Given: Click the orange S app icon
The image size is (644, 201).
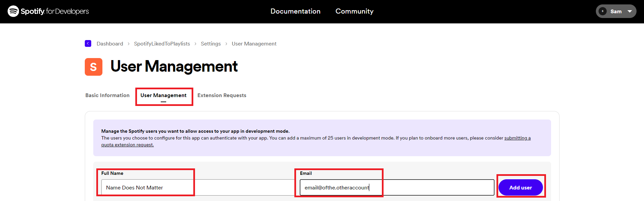Looking at the screenshot, I should 94,67.
